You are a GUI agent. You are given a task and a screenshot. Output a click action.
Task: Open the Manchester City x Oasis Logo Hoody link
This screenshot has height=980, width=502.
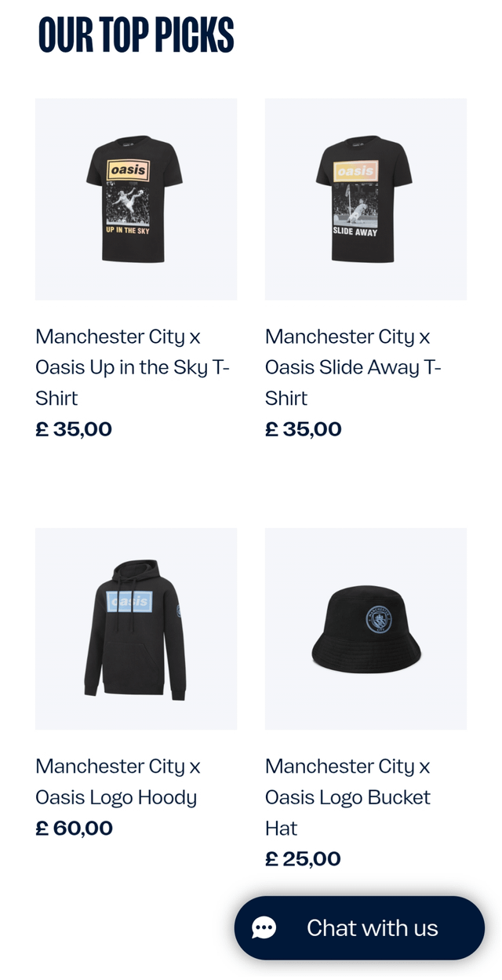[x=116, y=781]
